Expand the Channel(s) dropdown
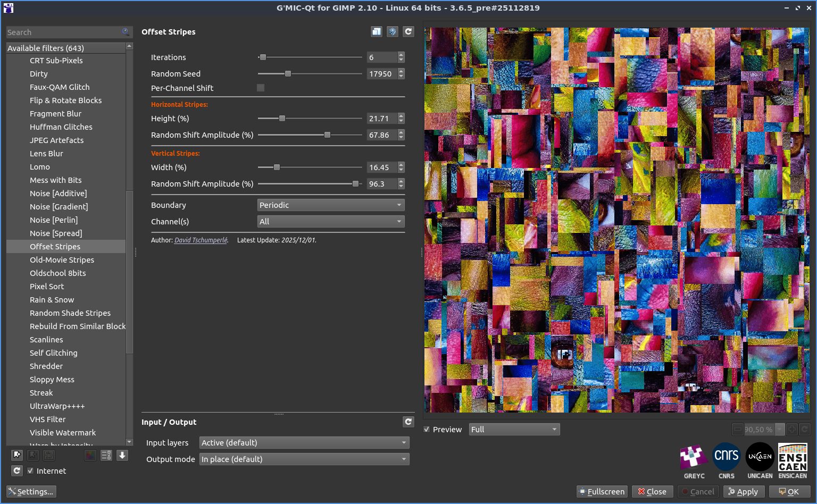This screenshot has height=504, width=817. (x=330, y=222)
